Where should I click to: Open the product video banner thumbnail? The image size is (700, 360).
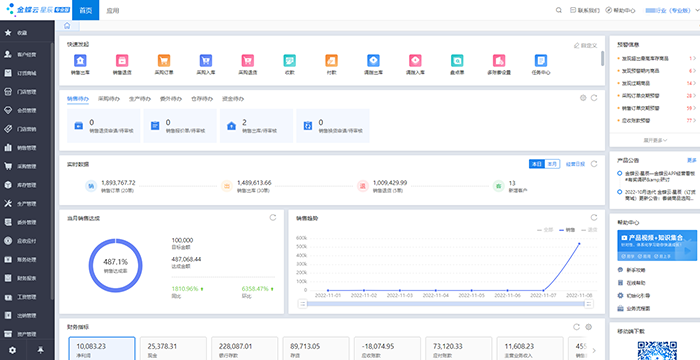pyautogui.click(x=657, y=245)
